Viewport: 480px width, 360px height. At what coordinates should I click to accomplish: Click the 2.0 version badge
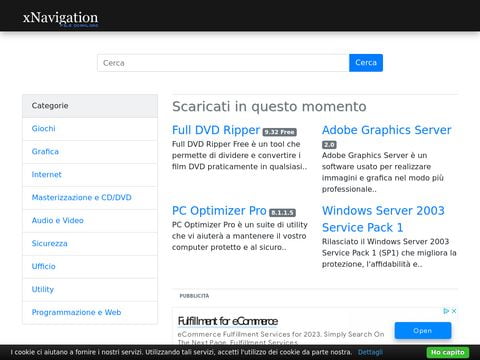[x=329, y=145]
